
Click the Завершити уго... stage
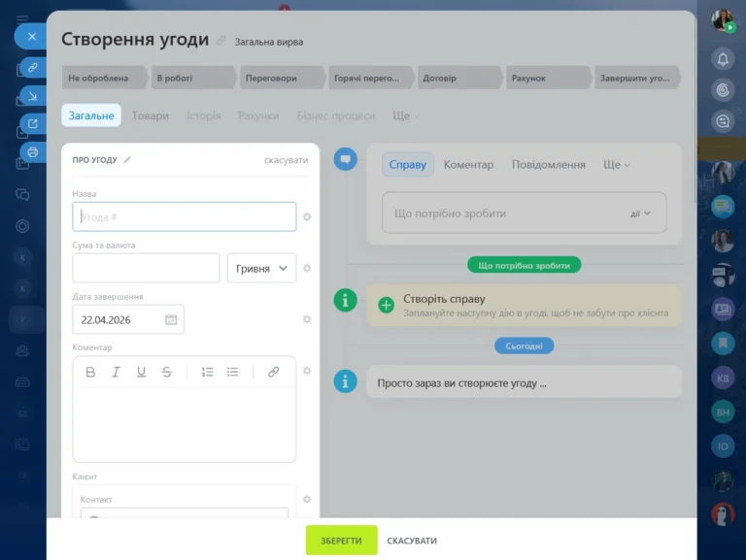[x=637, y=78]
